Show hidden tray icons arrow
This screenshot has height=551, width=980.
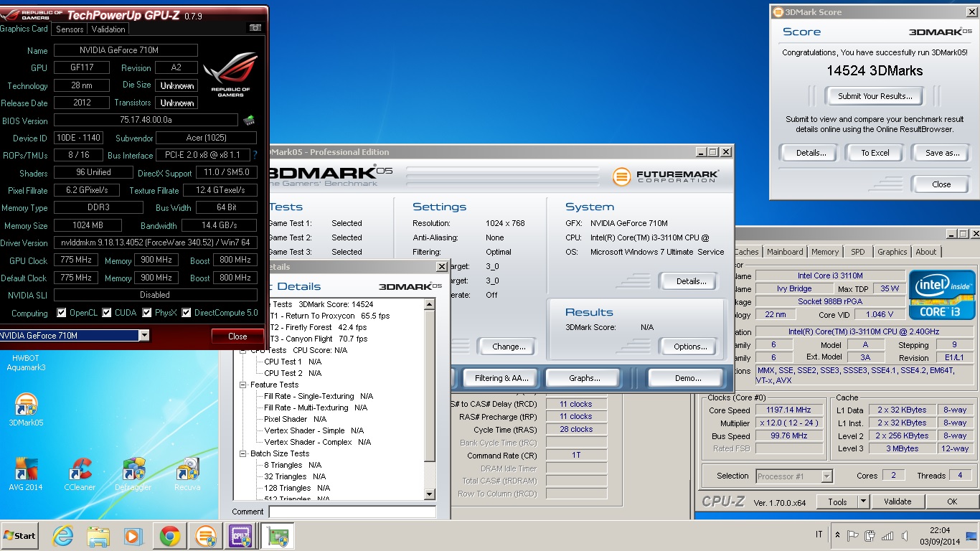[837, 535]
